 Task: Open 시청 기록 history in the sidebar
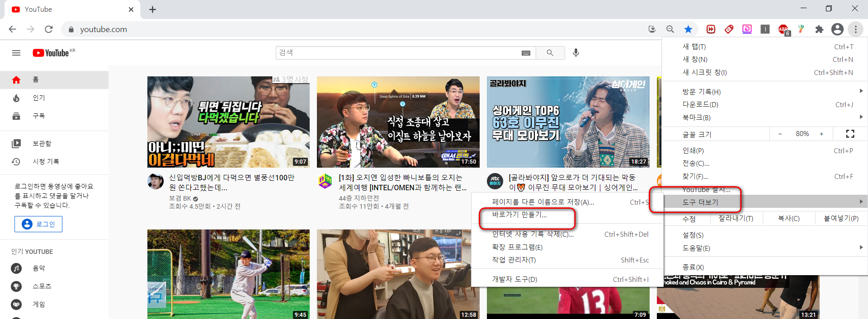tap(54, 161)
